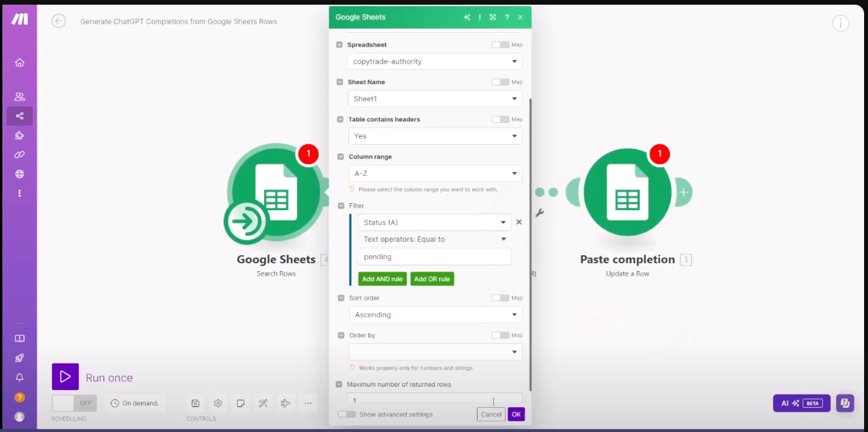Viewport: 868px width, 432px height.
Task: Toggle Map switch for Sort order
Action: click(500, 297)
